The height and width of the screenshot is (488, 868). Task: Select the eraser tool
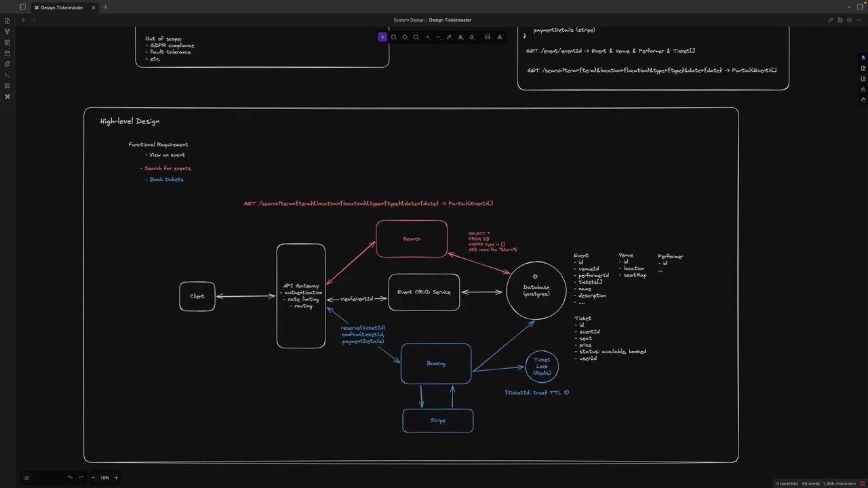(x=472, y=37)
